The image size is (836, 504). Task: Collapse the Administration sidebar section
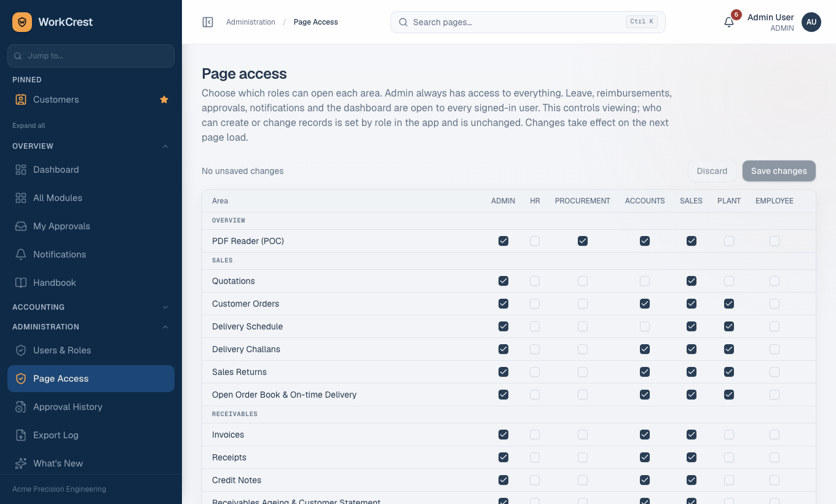coord(91,327)
